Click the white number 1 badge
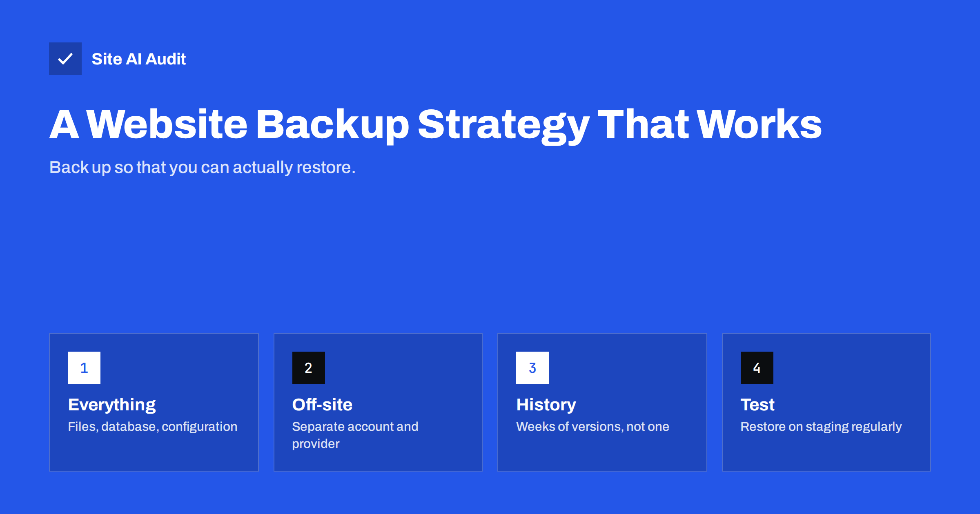 [x=84, y=368]
